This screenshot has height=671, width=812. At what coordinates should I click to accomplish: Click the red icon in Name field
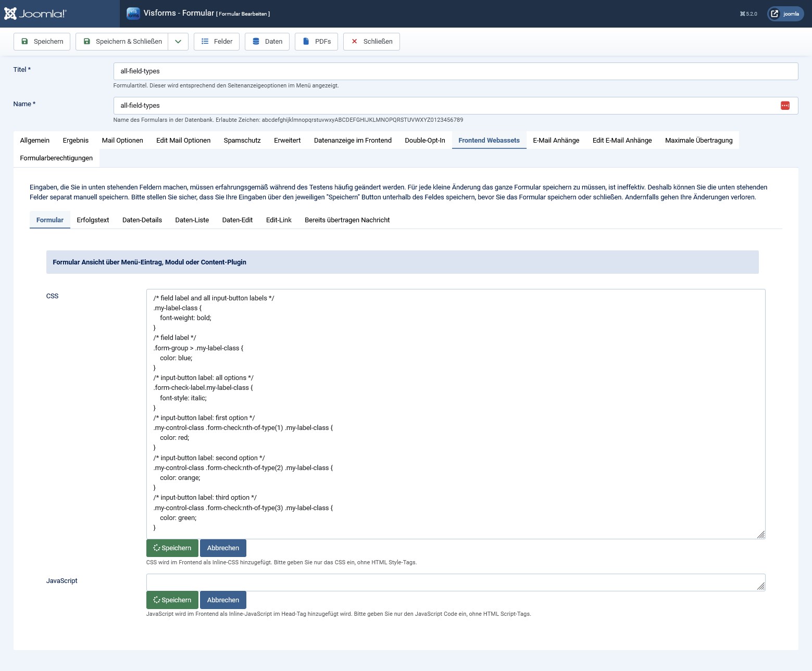point(785,106)
